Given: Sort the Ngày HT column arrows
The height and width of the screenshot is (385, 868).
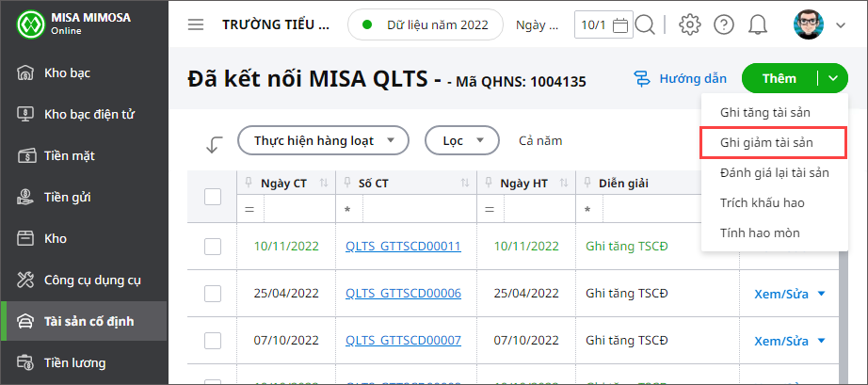Looking at the screenshot, I should [x=564, y=184].
